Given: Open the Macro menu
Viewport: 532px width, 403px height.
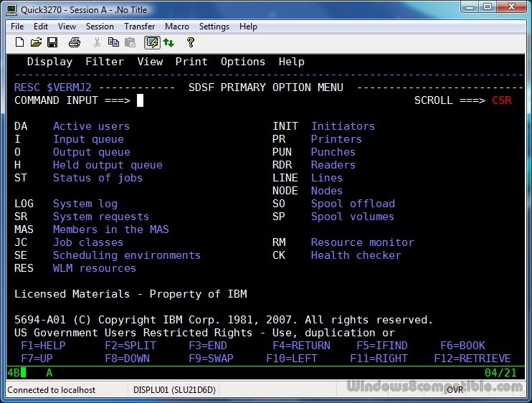Looking at the screenshot, I should coord(177,27).
